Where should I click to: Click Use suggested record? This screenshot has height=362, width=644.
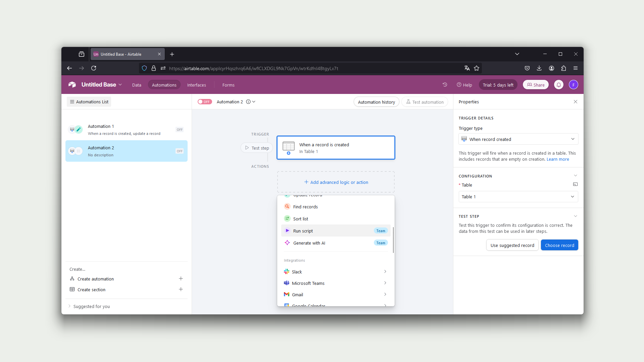[x=512, y=245]
